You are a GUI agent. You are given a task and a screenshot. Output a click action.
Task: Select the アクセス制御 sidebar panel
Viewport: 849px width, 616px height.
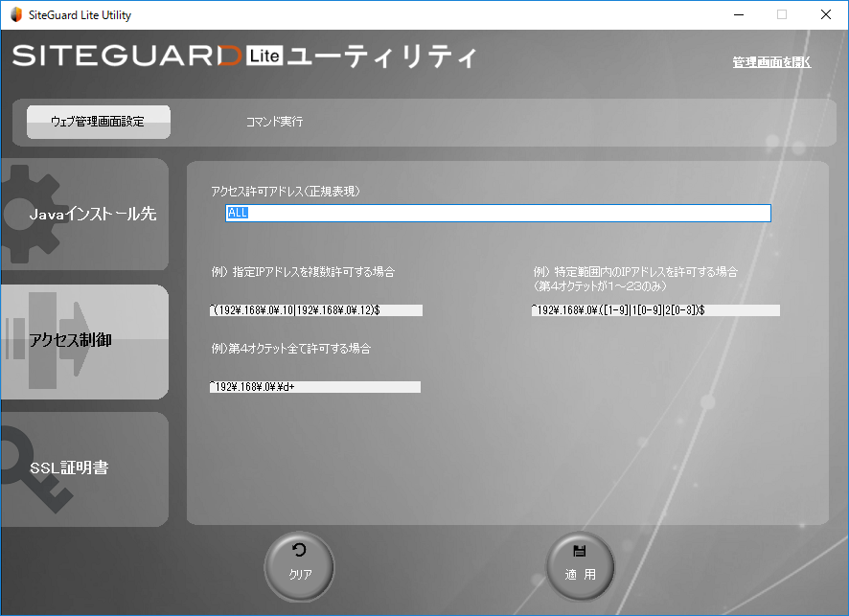85,342
